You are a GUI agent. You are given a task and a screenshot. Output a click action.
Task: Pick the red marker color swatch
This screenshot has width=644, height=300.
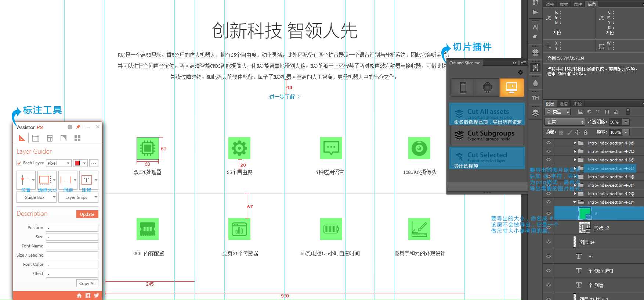tap(77, 163)
